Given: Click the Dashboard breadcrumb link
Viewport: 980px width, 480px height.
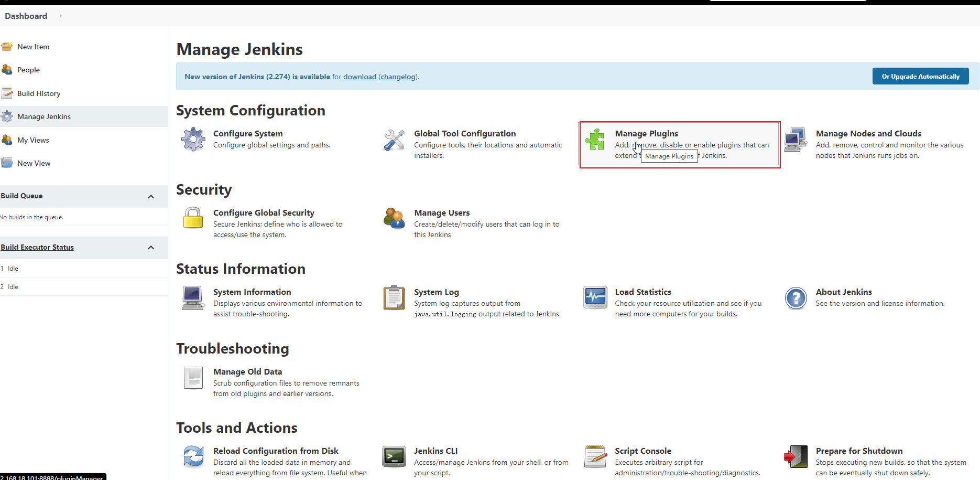Looking at the screenshot, I should [x=26, y=16].
